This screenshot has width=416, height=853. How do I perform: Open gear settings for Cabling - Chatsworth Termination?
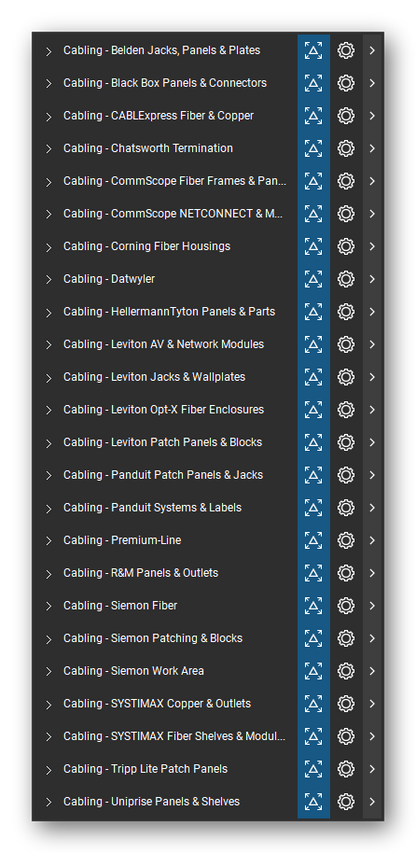pyautogui.click(x=346, y=149)
